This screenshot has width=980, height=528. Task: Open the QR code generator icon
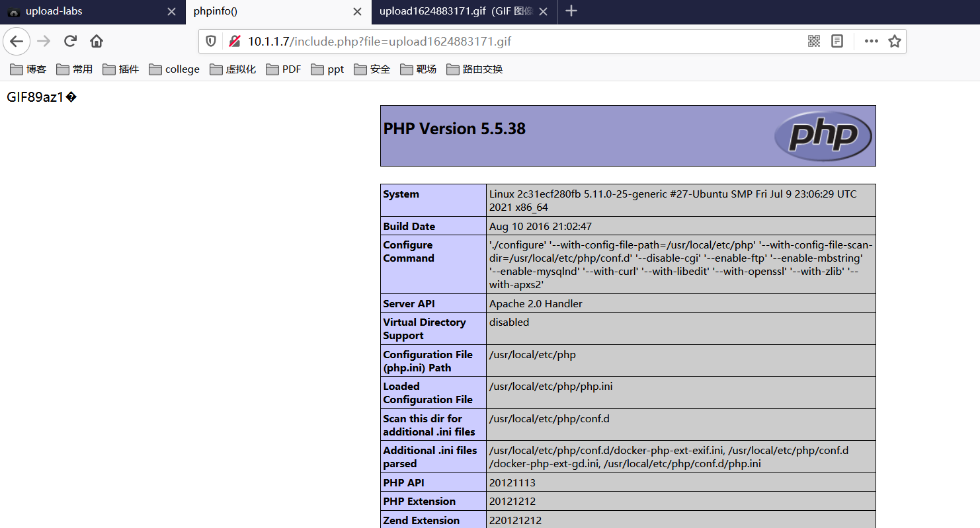tap(814, 41)
